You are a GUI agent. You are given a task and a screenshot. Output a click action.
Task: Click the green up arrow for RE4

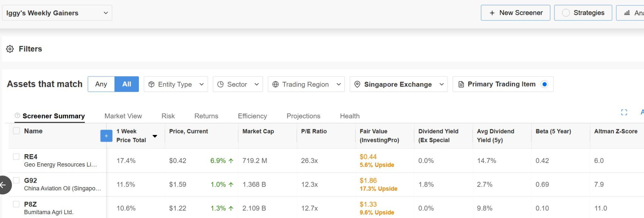click(231, 161)
